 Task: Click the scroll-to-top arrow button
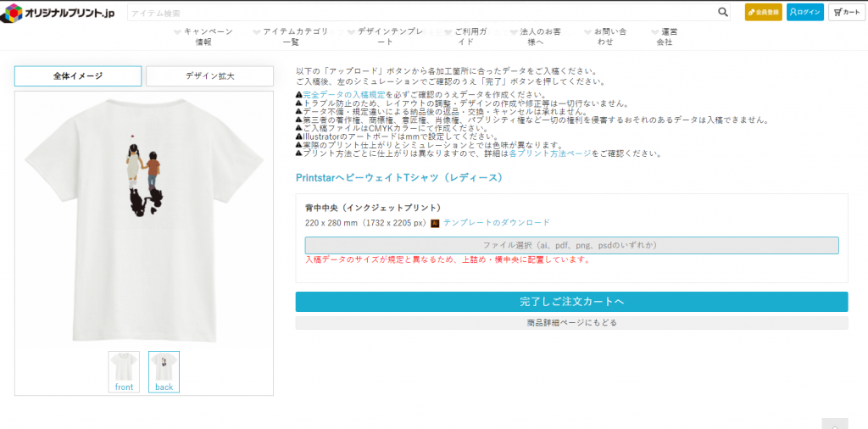[x=835, y=423]
